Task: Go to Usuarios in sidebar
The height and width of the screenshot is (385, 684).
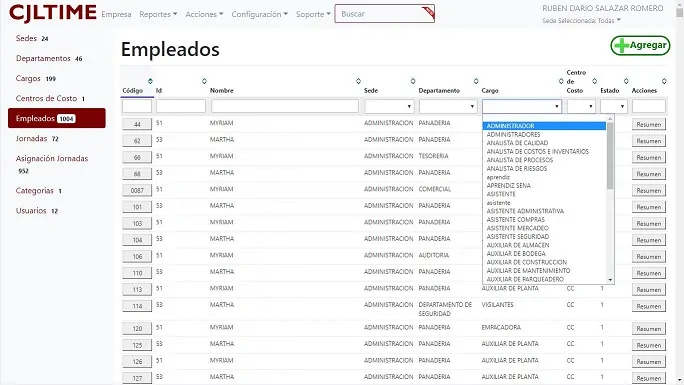Action: [37, 211]
